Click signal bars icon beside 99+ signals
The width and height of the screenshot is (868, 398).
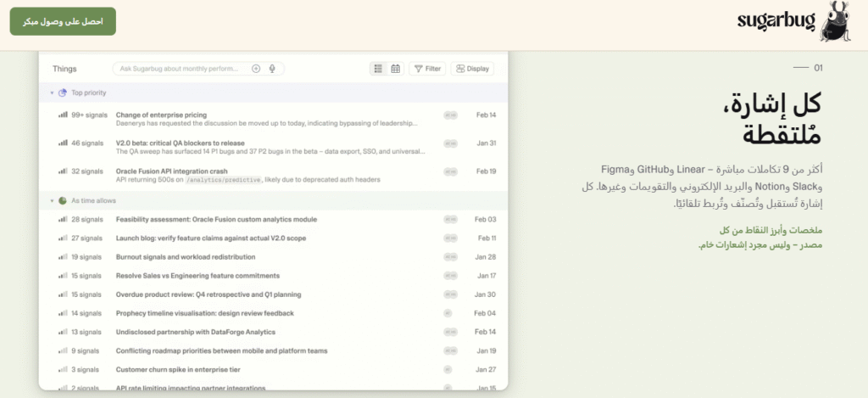tap(63, 115)
